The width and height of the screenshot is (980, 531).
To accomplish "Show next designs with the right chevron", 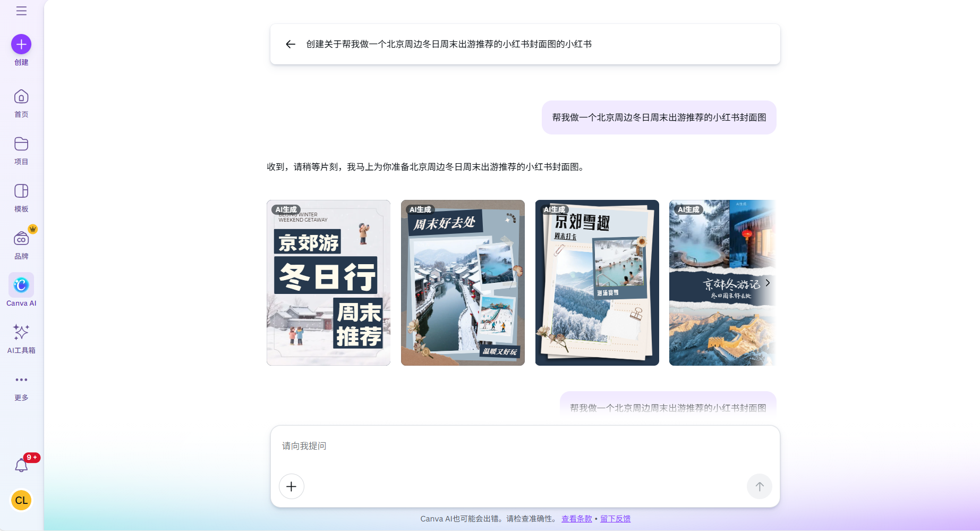I will tap(767, 282).
